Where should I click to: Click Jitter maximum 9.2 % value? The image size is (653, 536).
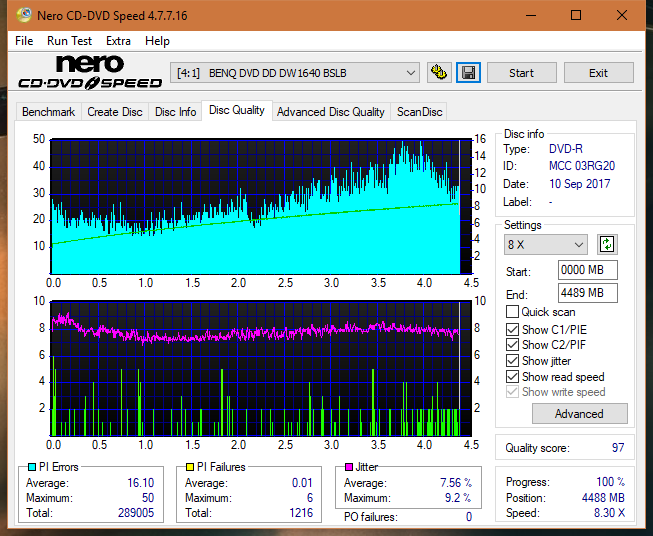(458, 498)
